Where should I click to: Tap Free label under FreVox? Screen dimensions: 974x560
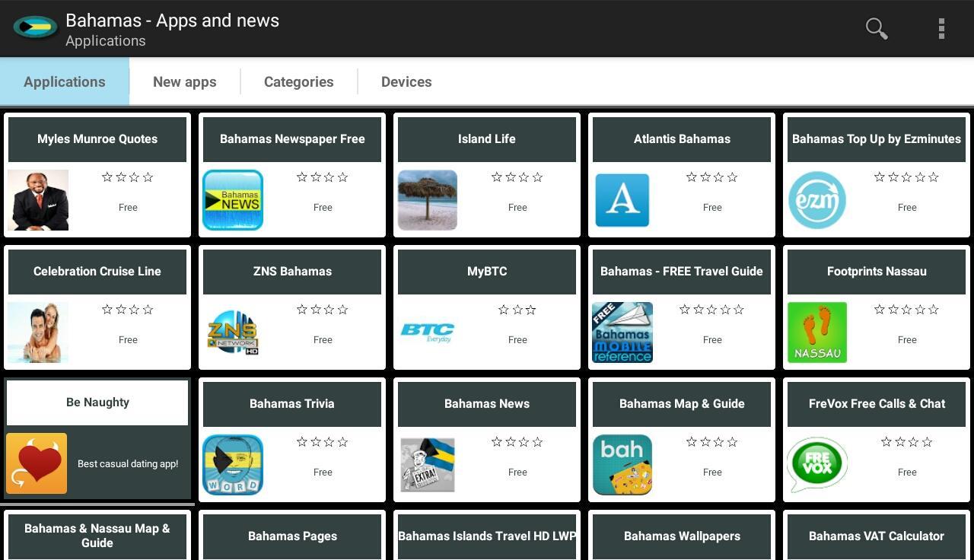click(907, 472)
